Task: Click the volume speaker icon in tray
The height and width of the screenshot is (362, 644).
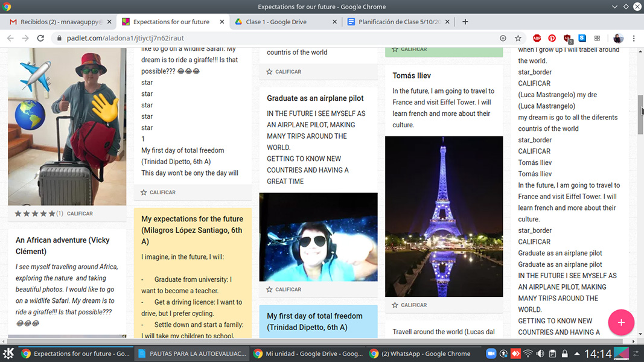Action: pyautogui.click(x=540, y=354)
